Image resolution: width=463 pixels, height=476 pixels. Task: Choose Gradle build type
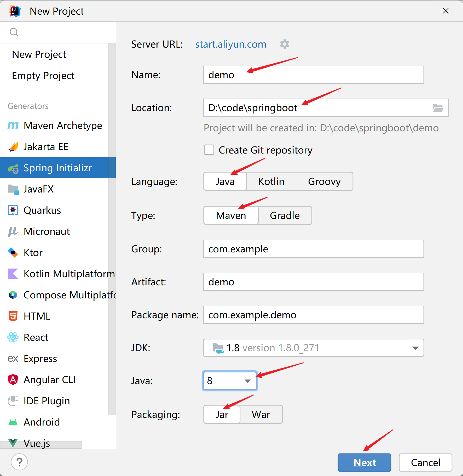tap(285, 216)
